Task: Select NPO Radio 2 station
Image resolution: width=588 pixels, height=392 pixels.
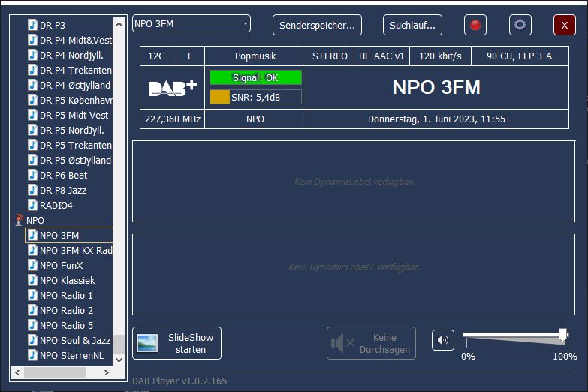Action: click(x=66, y=310)
